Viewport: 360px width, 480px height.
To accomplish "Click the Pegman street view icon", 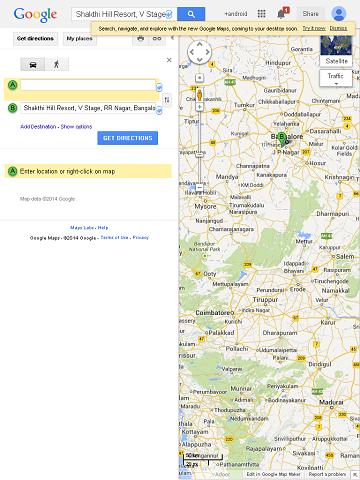I will (199, 95).
